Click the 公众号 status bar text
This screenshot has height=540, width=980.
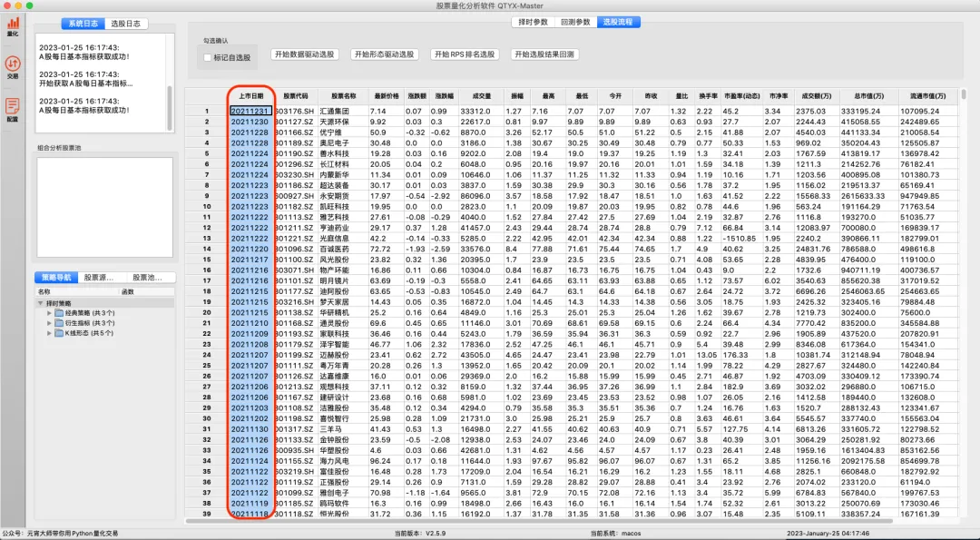click(60, 534)
